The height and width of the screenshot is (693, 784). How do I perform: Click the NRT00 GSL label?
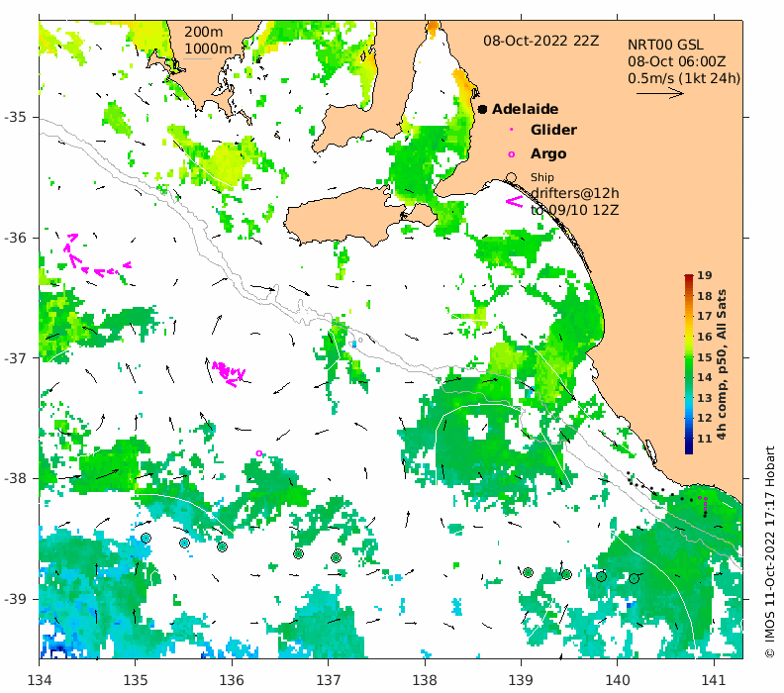[665, 45]
